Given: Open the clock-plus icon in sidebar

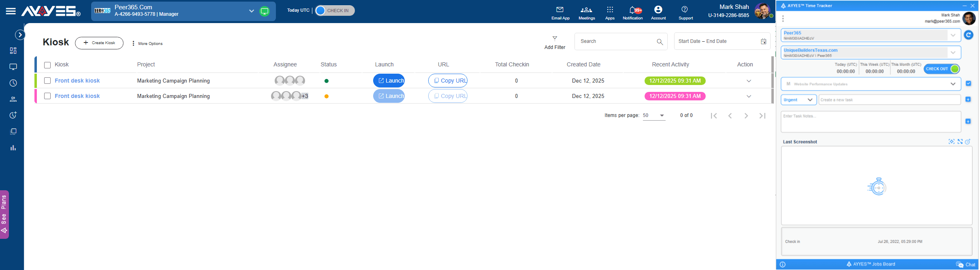Looking at the screenshot, I should [x=13, y=115].
